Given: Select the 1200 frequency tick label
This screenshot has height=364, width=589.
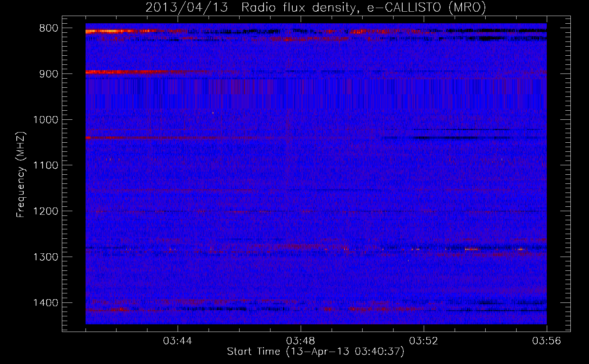Looking at the screenshot, I should click(x=46, y=211).
